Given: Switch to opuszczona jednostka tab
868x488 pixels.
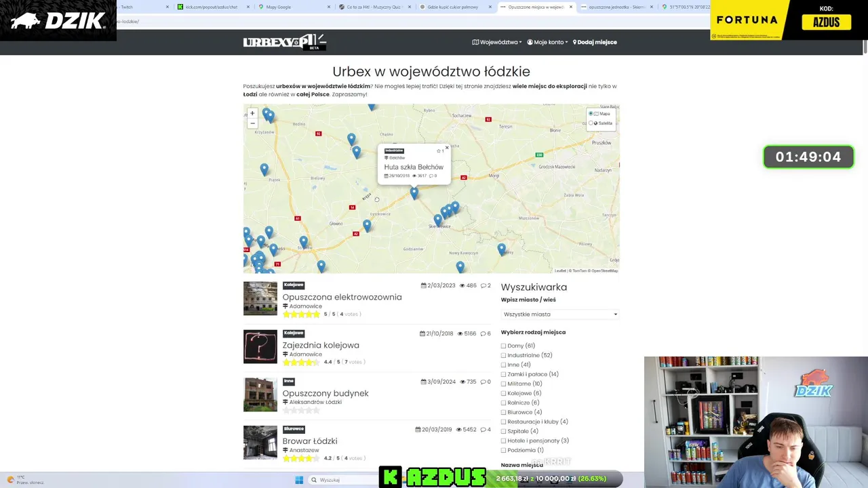Looking at the screenshot, I should (x=617, y=7).
